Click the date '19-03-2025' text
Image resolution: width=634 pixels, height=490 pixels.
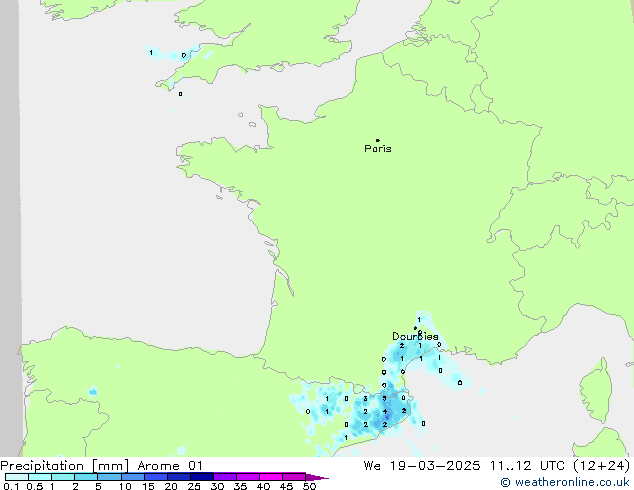435,466
